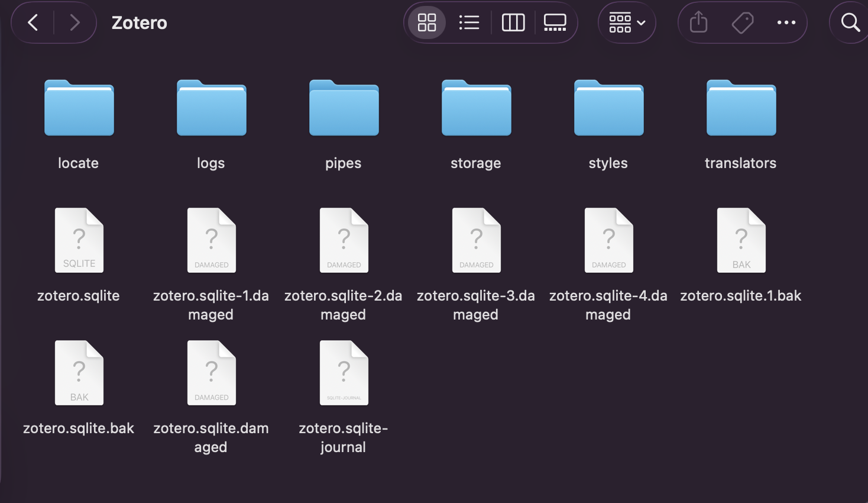This screenshot has height=503, width=868.
Task: Select the translators folder icon
Action: [x=741, y=108]
